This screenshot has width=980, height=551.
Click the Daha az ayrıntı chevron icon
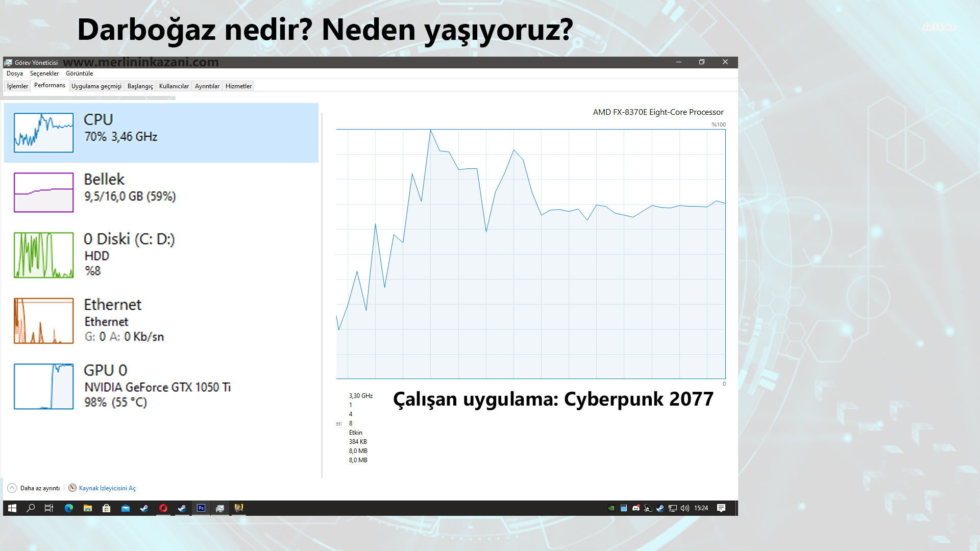[x=12, y=488]
